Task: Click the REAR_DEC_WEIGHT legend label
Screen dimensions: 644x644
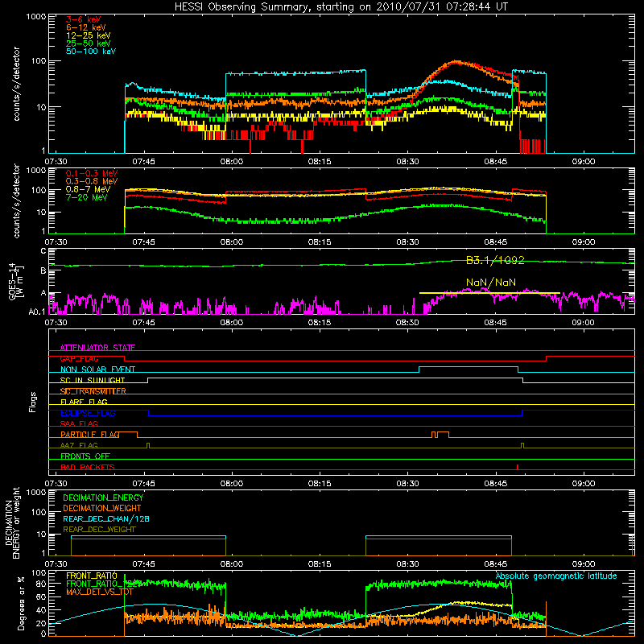Action: [x=99, y=530]
